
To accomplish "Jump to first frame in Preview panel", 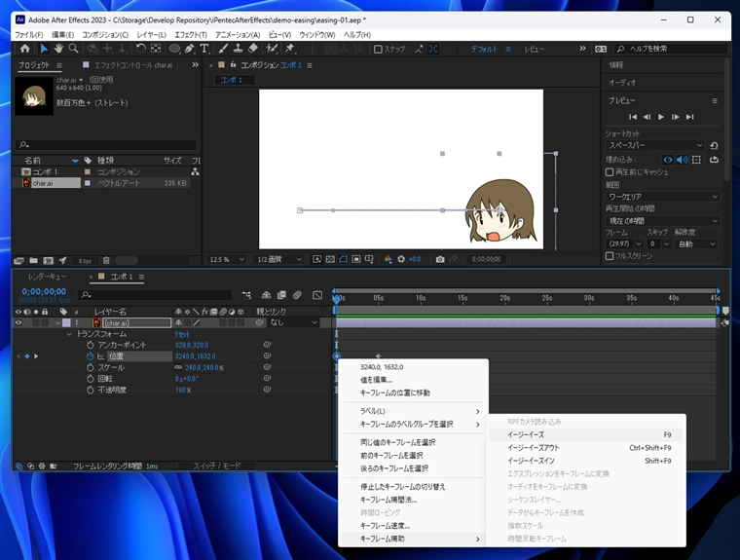I will point(633,117).
